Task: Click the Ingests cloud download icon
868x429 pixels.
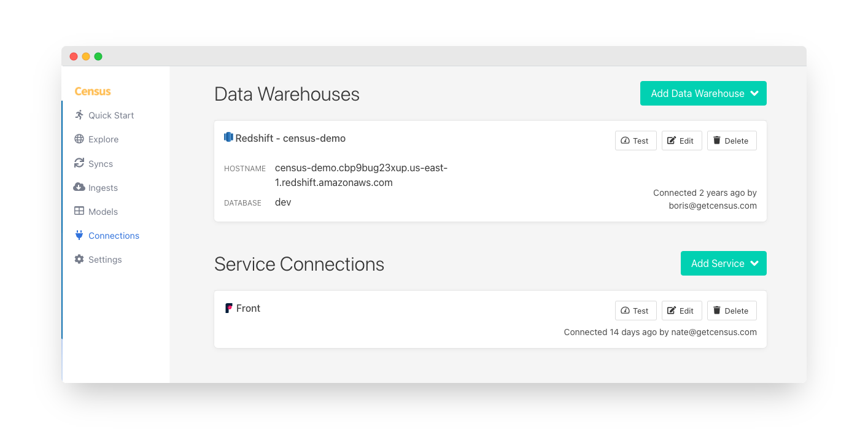Action: [x=79, y=187]
